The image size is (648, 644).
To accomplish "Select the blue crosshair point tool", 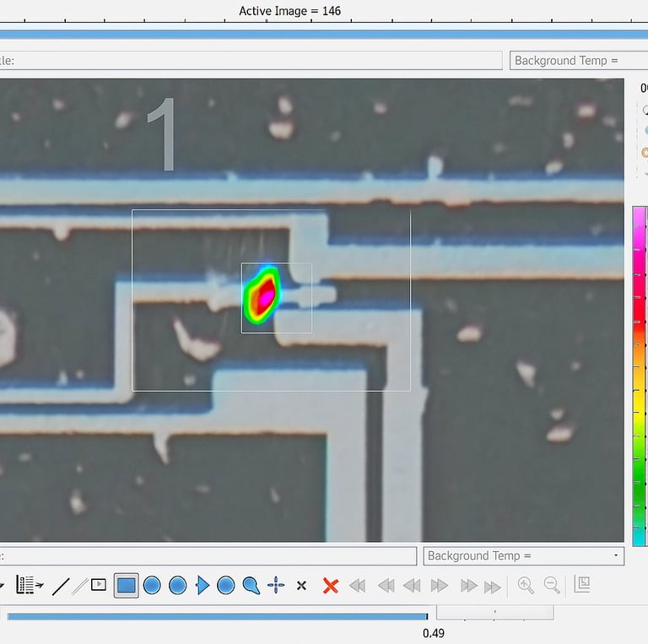I will [x=276, y=585].
